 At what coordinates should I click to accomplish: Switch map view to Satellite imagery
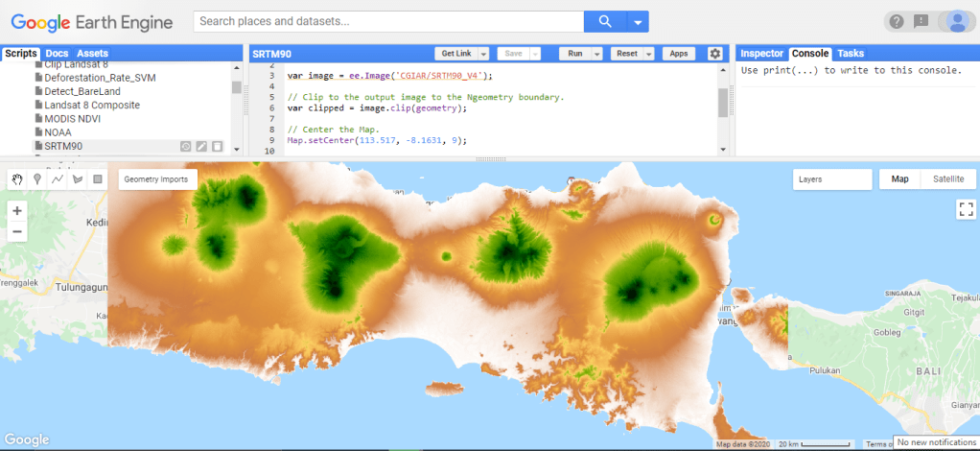point(947,179)
